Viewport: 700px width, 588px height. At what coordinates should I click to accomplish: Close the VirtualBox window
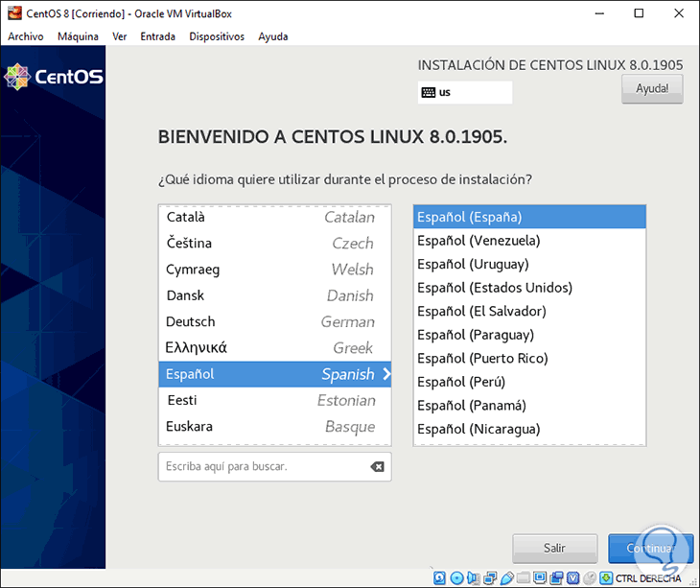point(679,13)
